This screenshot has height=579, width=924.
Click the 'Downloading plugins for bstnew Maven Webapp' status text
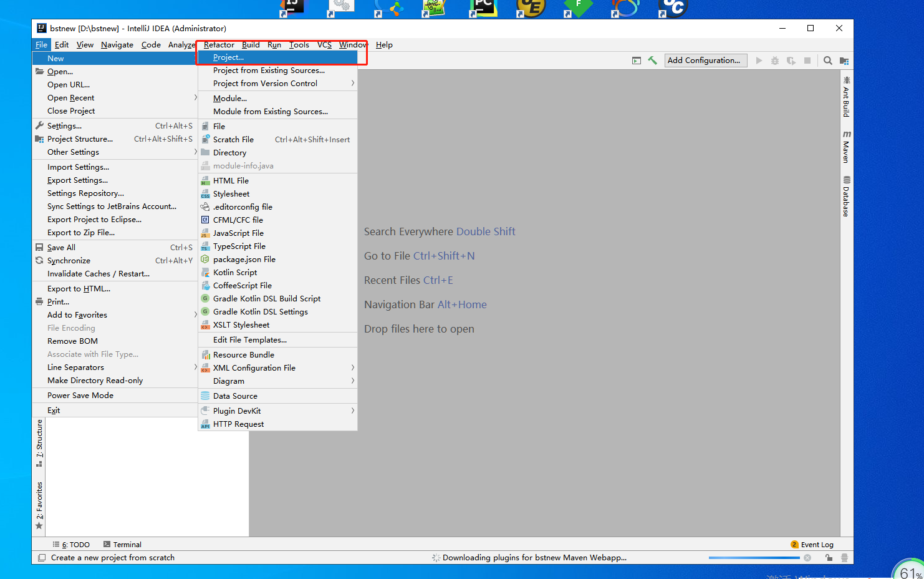coord(534,558)
